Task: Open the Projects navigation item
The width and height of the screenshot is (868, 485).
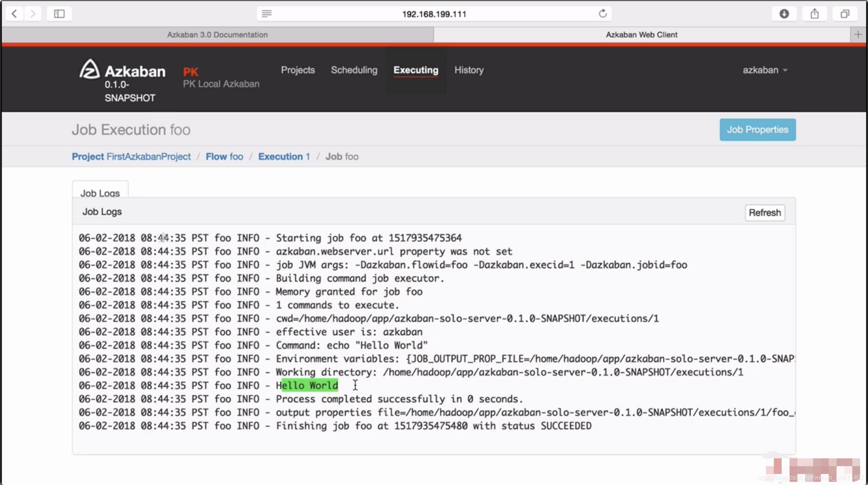Action: (298, 70)
